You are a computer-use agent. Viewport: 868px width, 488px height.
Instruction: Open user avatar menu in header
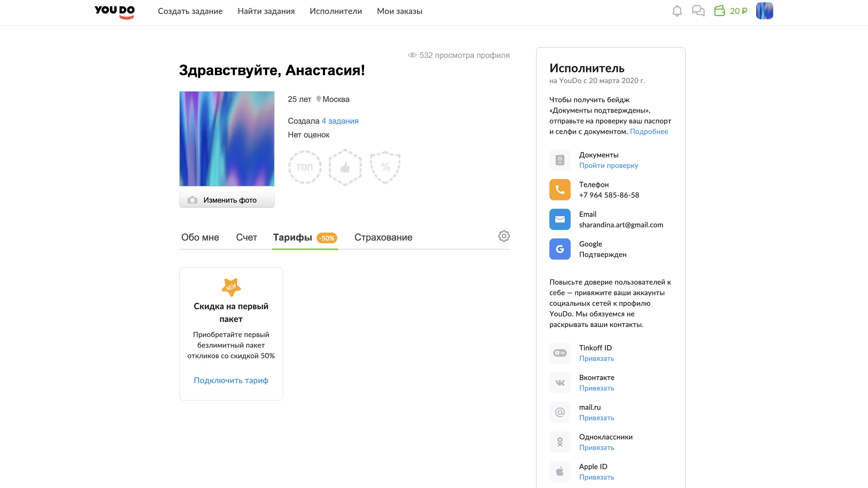[x=764, y=11]
